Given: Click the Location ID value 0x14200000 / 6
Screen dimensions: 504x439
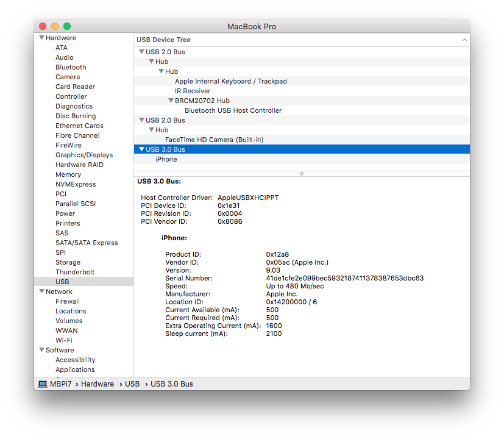Looking at the screenshot, I should coord(291,302).
